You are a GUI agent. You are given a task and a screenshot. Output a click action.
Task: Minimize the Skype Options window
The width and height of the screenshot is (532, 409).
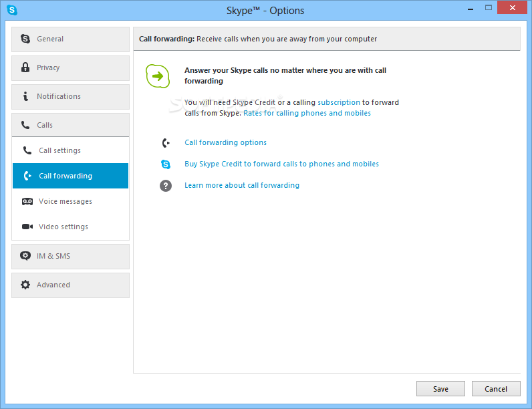coord(471,8)
